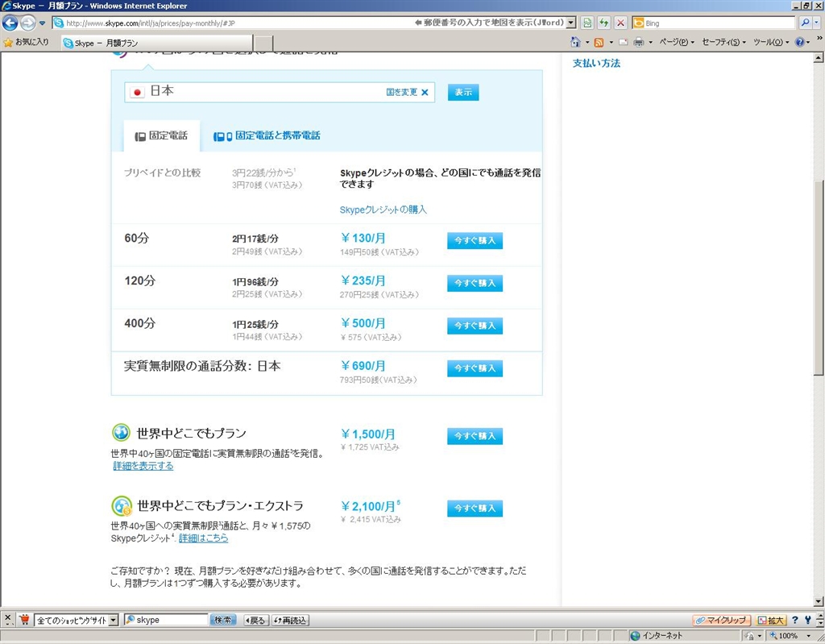Open the Help question mark menu
825x644 pixels.
tap(802, 42)
